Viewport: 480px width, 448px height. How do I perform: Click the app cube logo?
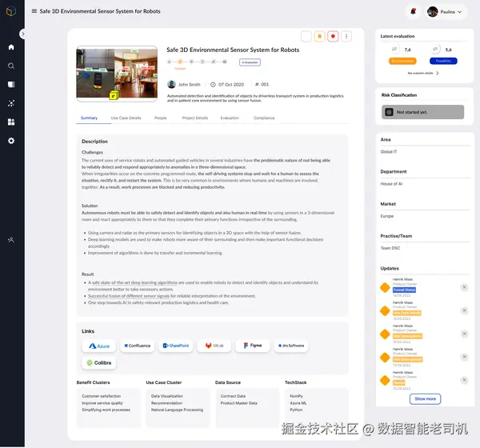(x=11, y=11)
